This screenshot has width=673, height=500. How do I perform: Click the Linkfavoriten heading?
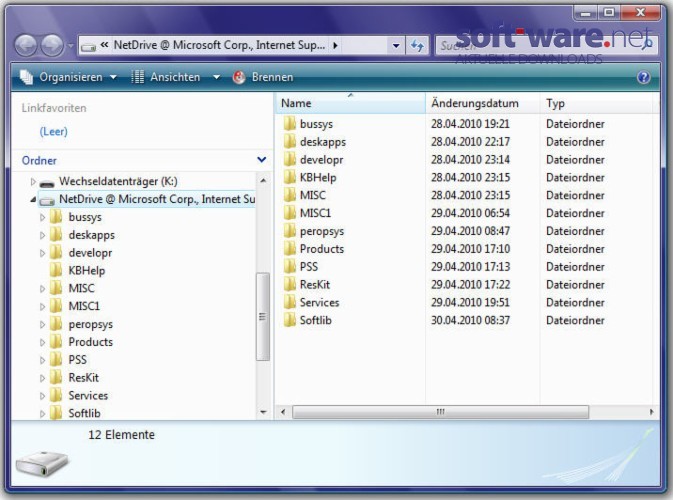click(x=54, y=108)
